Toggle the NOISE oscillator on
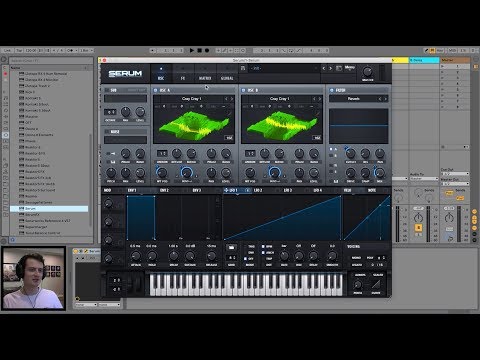Image resolution: width=480 pixels, height=360 pixels. click(107, 132)
